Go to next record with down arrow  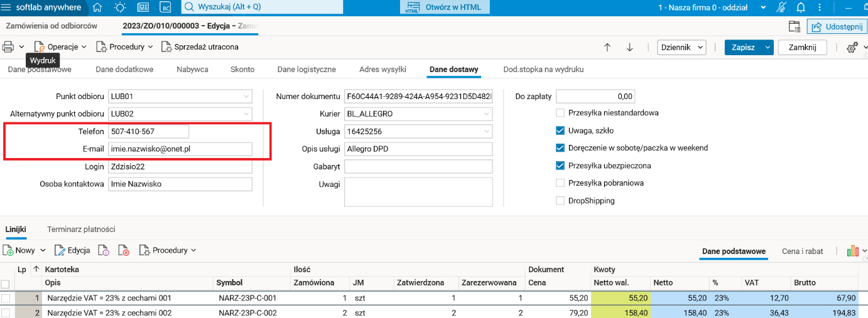coord(630,47)
